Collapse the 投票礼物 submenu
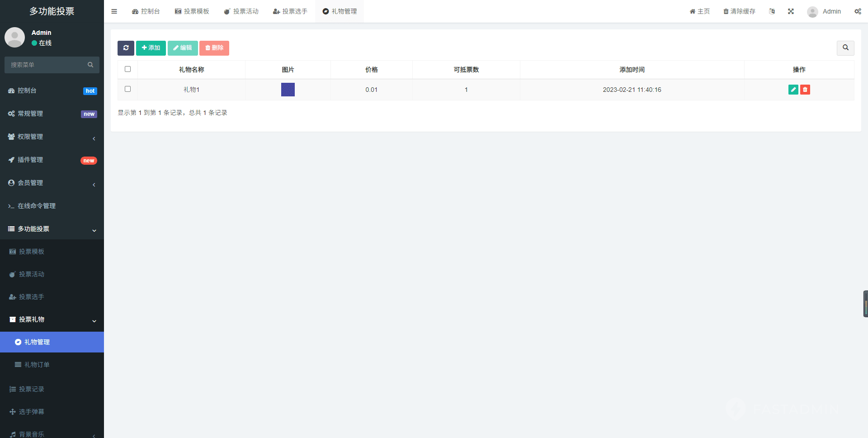Image resolution: width=868 pixels, height=438 pixels. [52, 319]
